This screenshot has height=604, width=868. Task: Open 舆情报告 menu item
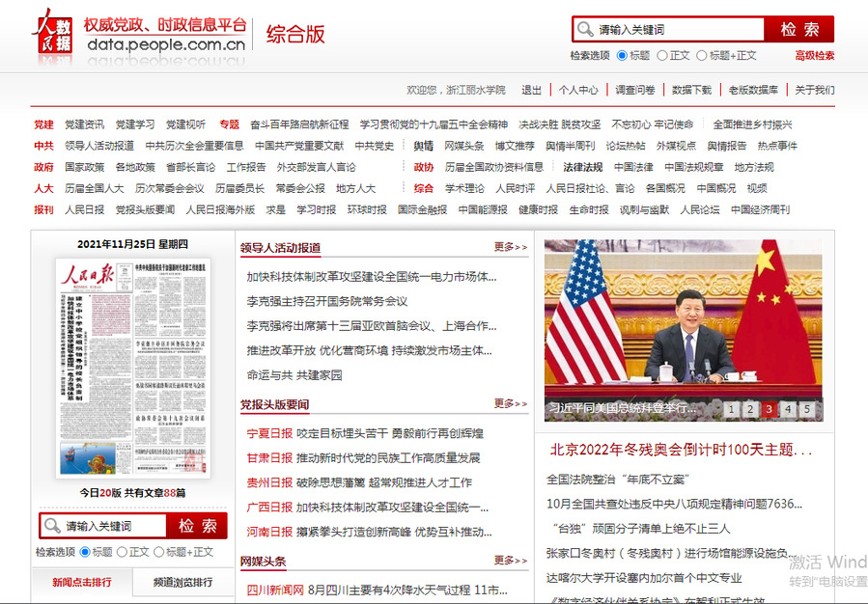727,146
